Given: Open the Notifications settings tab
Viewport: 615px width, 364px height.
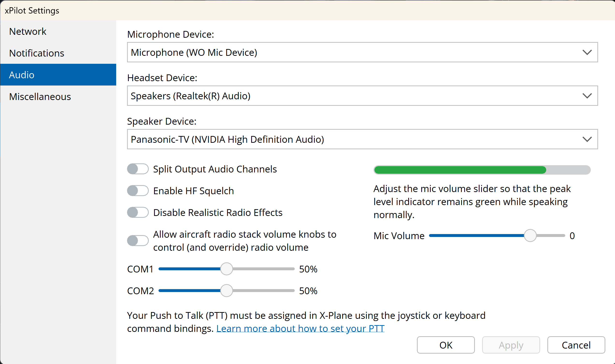Looking at the screenshot, I should point(36,53).
